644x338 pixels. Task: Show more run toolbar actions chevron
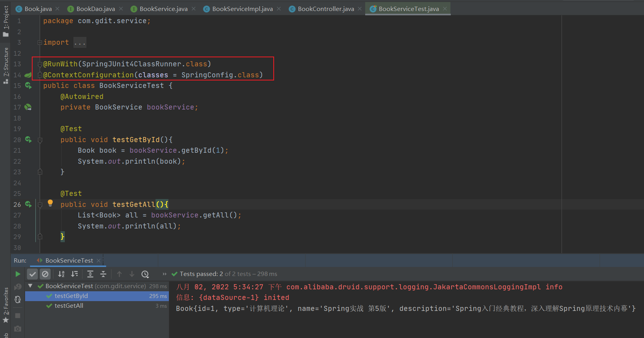pyautogui.click(x=165, y=274)
